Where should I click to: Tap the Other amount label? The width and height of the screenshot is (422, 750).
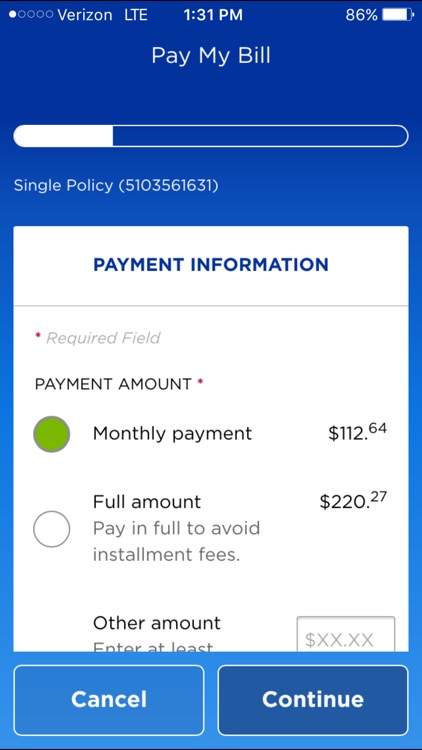pyautogui.click(x=157, y=623)
